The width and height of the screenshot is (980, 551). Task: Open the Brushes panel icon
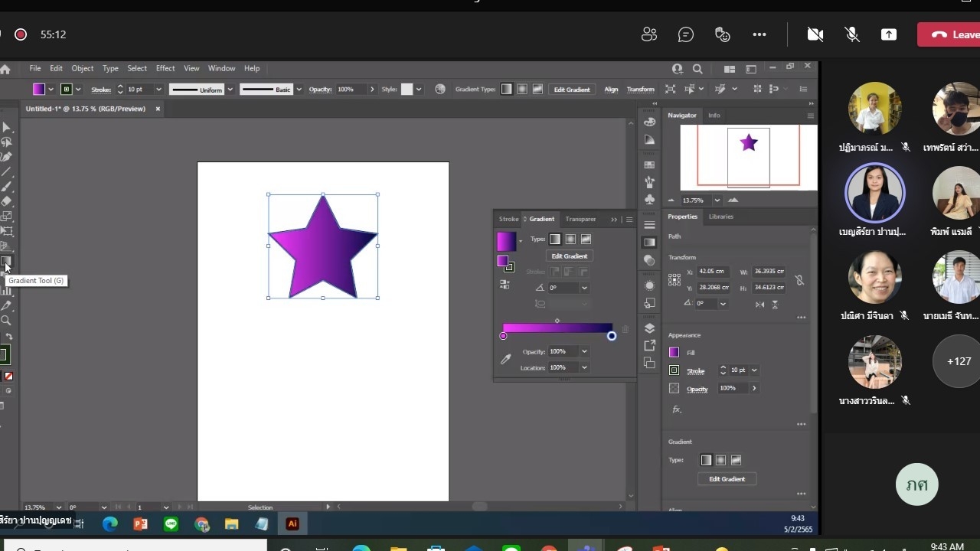[649, 182]
